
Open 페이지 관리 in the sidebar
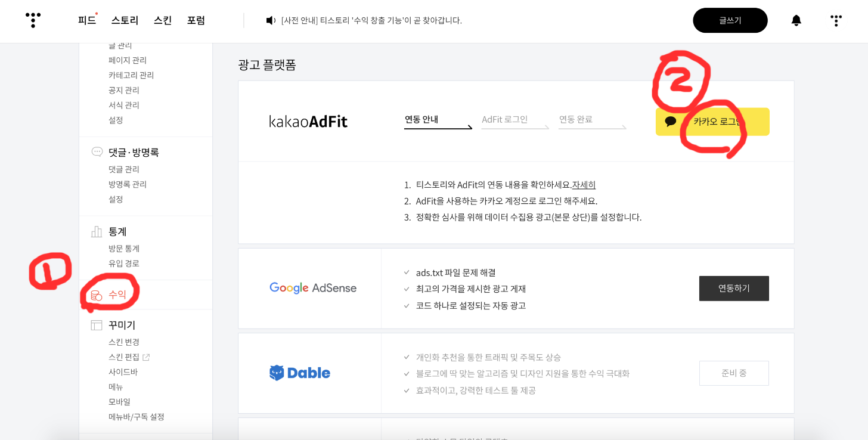click(128, 60)
